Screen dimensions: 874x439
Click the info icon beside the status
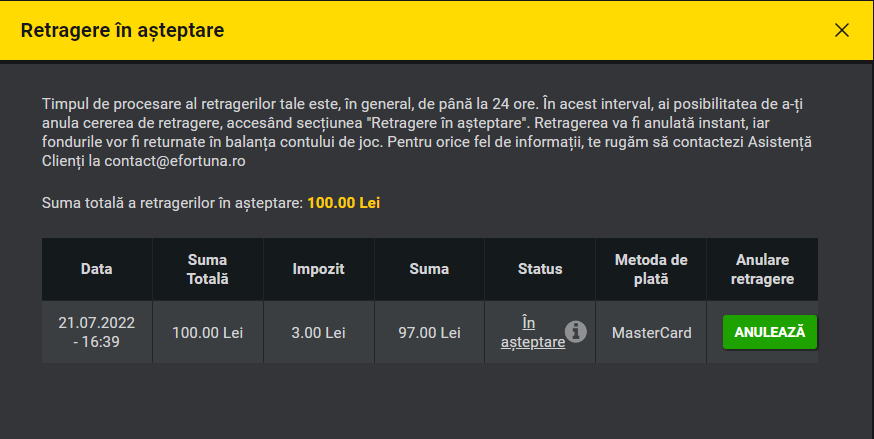point(576,331)
